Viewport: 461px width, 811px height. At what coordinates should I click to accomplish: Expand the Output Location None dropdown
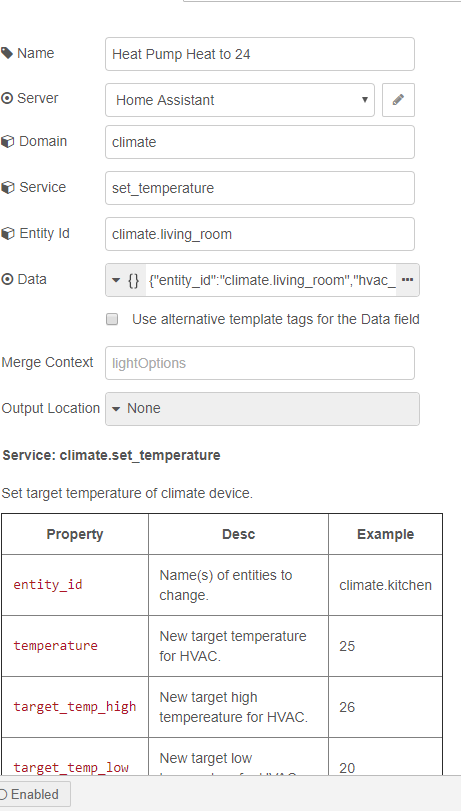tap(262, 409)
